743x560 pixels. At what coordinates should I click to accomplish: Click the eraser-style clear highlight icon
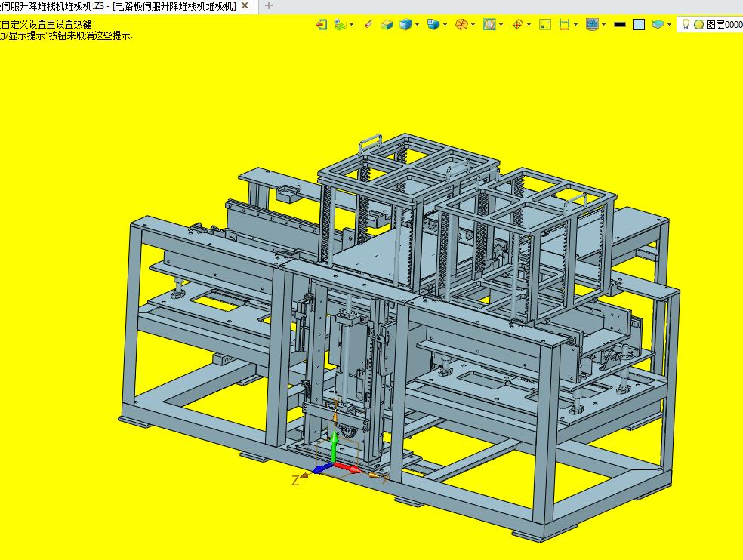point(368,24)
